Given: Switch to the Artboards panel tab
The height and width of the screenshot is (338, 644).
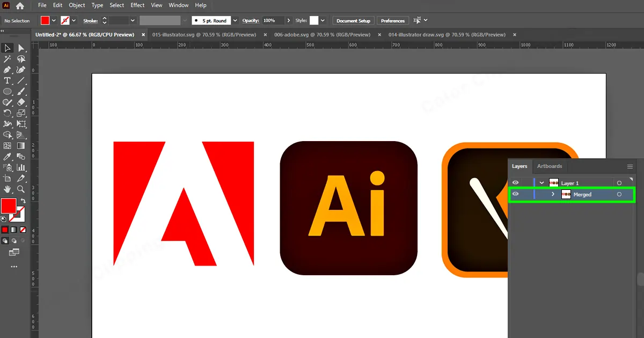Looking at the screenshot, I should pyautogui.click(x=550, y=166).
